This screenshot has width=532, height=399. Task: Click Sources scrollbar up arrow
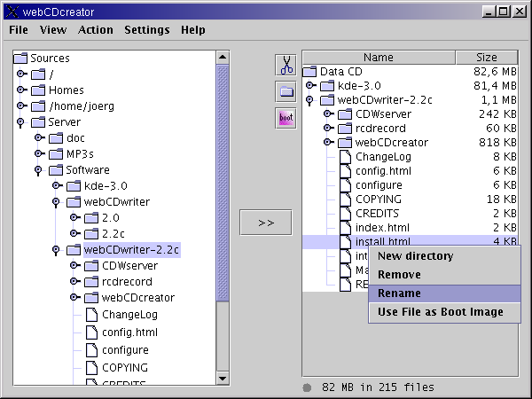[x=223, y=57]
